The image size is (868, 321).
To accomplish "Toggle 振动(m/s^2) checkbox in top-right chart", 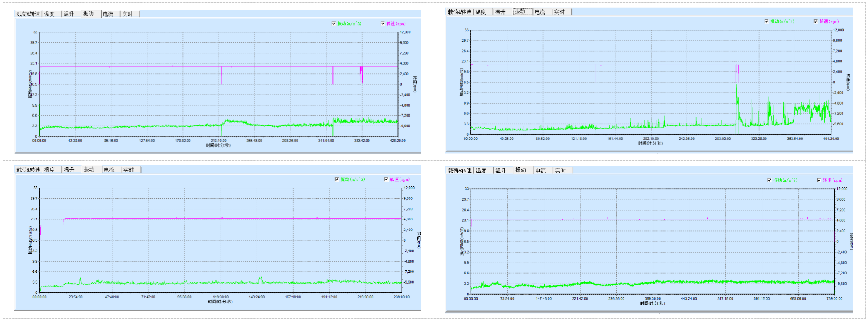I will (x=766, y=21).
